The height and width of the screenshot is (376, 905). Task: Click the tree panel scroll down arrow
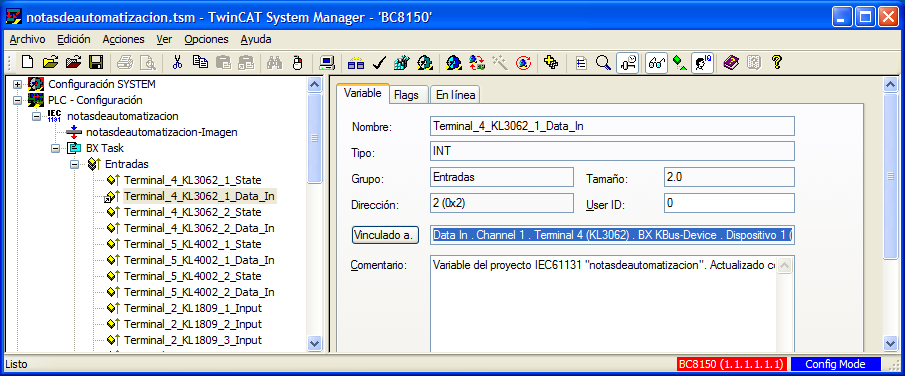pyautogui.click(x=315, y=343)
